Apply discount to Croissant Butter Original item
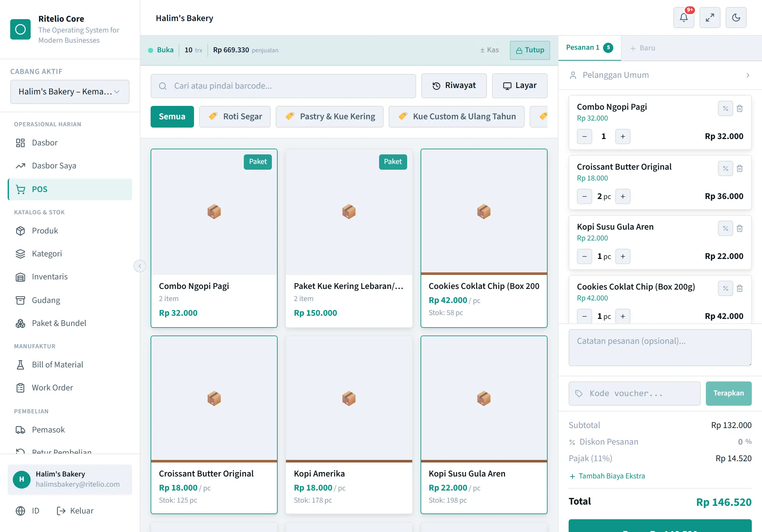Viewport: 762px width, 532px height. pos(725,168)
